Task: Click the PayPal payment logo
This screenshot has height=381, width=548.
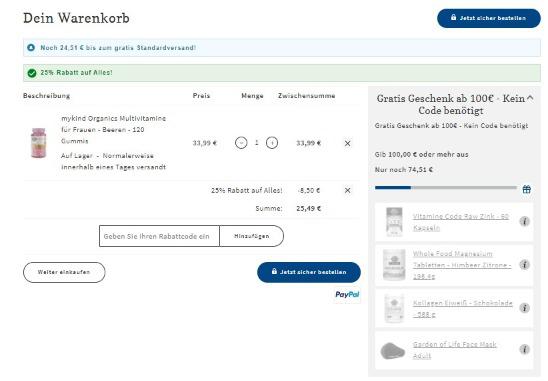Action: pos(347,294)
